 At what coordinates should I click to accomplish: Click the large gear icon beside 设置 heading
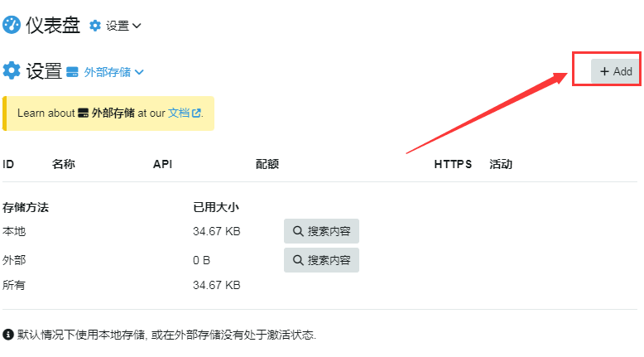(12, 71)
